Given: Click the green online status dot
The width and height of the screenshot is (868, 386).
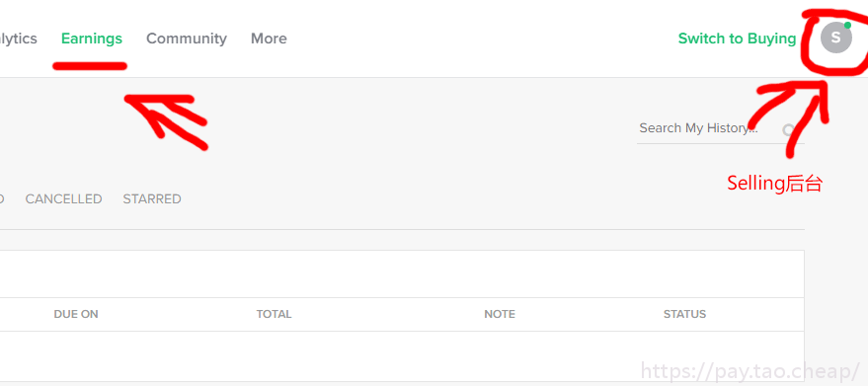Looking at the screenshot, I should click(x=847, y=26).
